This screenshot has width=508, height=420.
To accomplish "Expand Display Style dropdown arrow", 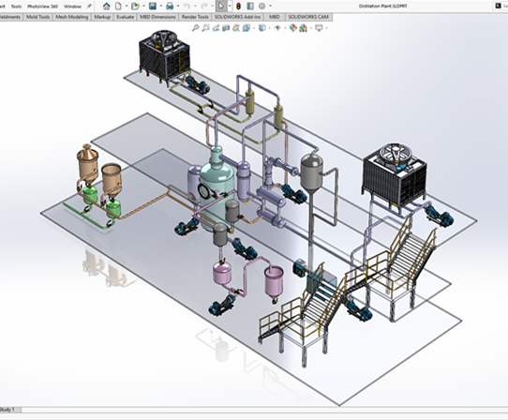I will [270, 28].
